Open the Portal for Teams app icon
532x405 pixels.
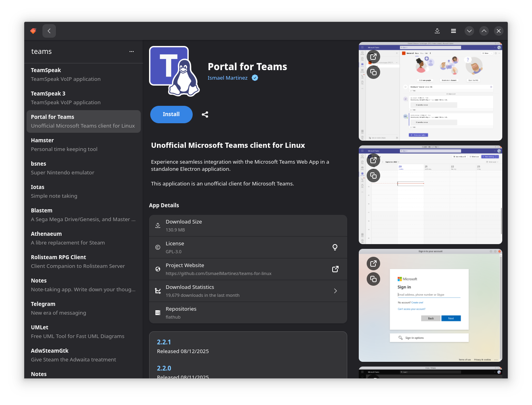point(174,71)
